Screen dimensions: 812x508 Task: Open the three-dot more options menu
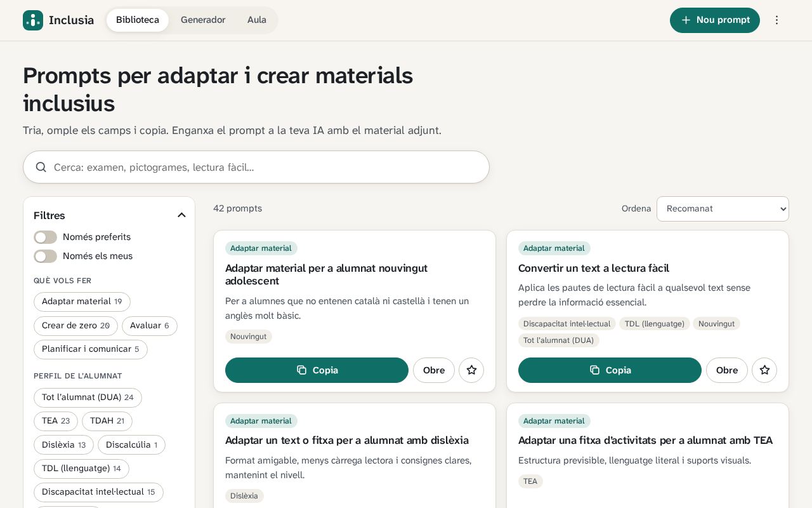[776, 20]
